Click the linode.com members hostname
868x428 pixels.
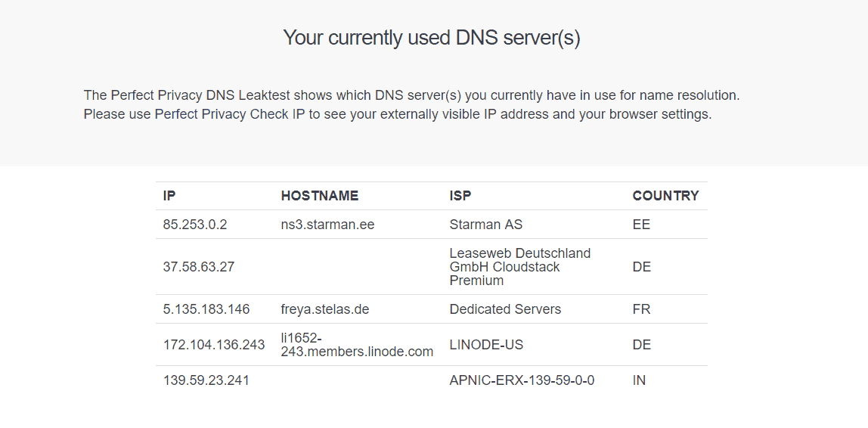357,344
